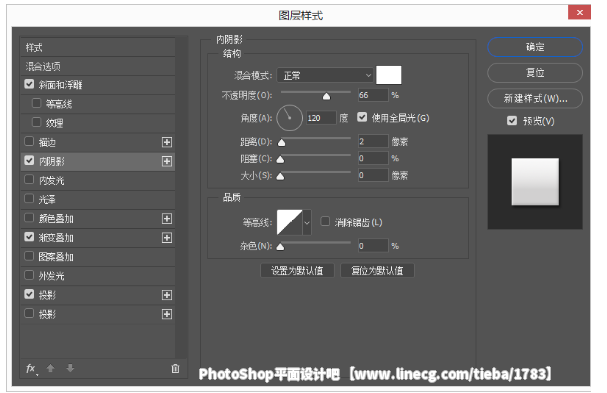Image resolution: width=607 pixels, height=393 pixels.
Task: Click the 复位为默认值 button
Action: [377, 270]
